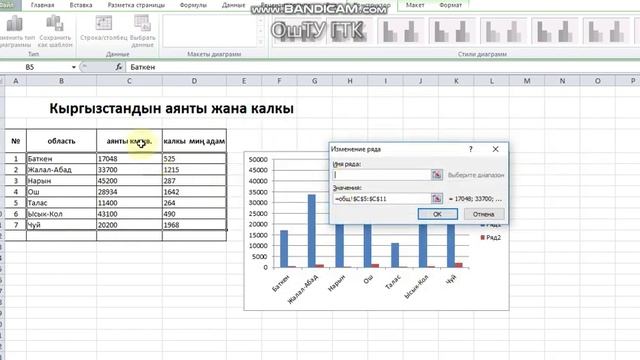
Task: Click cell with value 1642
Action: pyautogui.click(x=194, y=191)
